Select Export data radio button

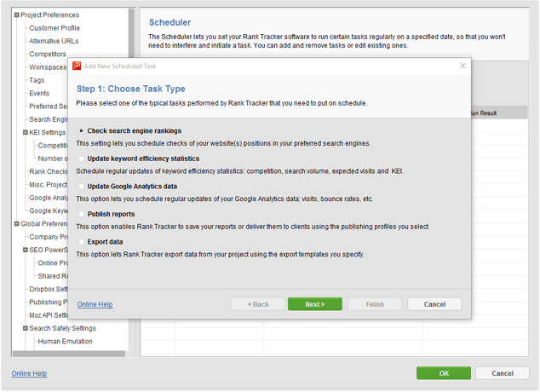tap(81, 242)
